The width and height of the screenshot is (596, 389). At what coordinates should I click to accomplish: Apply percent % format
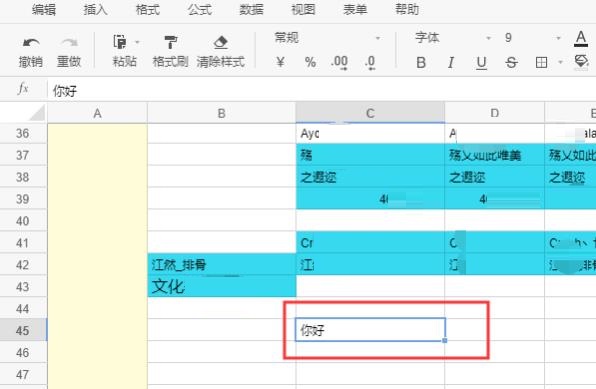(x=310, y=62)
